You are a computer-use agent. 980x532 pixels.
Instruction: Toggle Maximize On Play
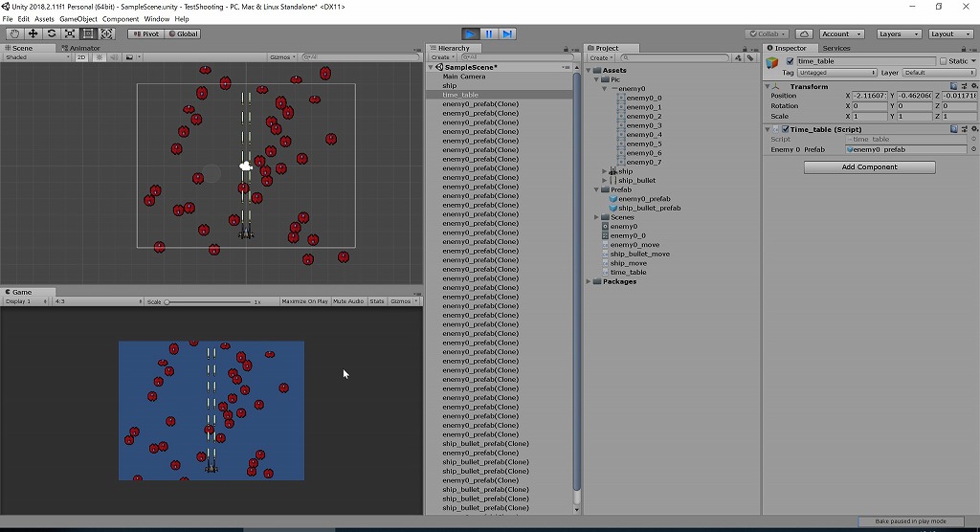pos(304,301)
